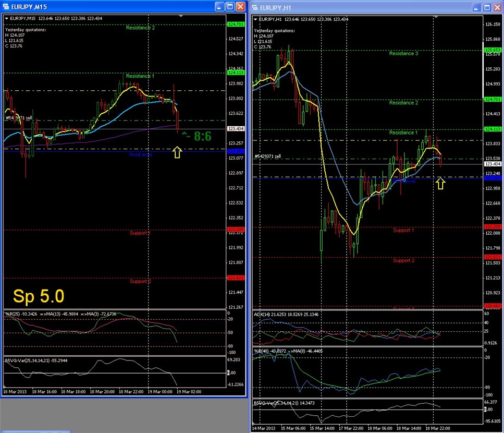Click the Sp 5.0 spread label
Image resolution: width=504 pixels, height=433 pixels.
click(39, 296)
